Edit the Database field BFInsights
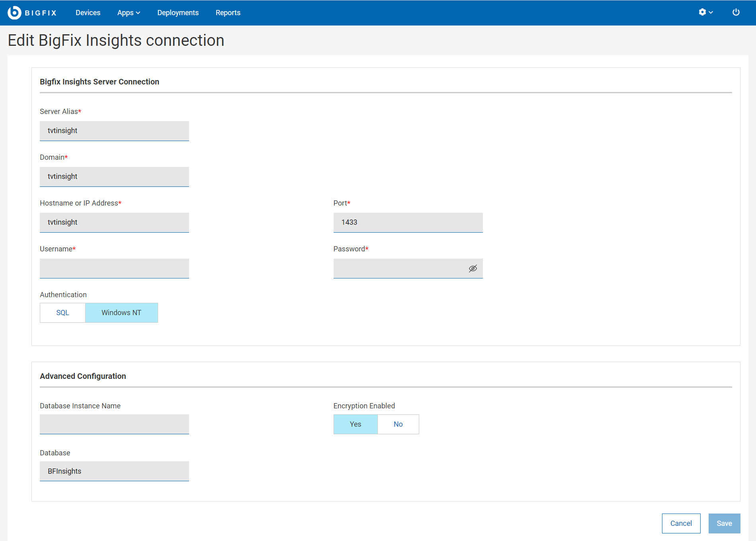Screen dimensions: 756x541 114,471
